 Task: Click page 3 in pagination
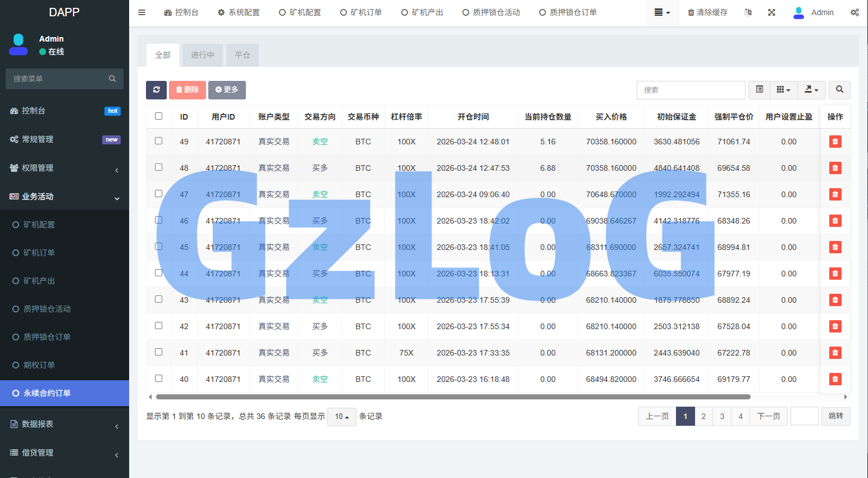click(721, 416)
